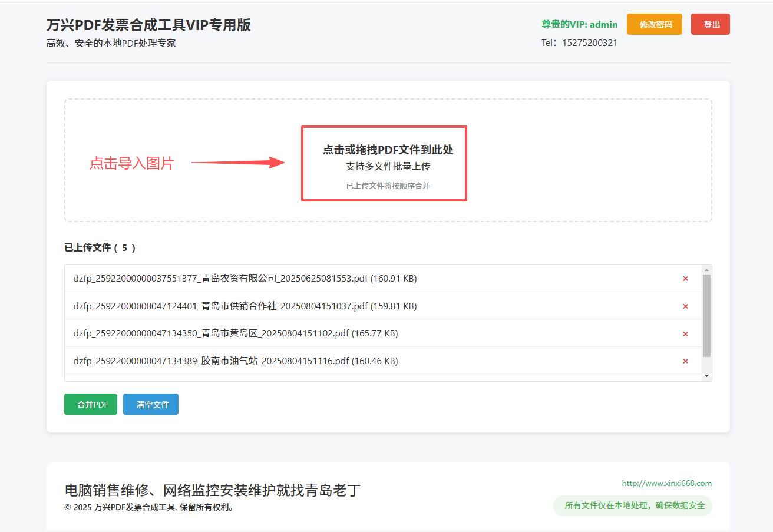Viewport: 773px width, 532px height.
Task: Delete the 青岛市供销合作社 PDF entry
Action: 685,306
